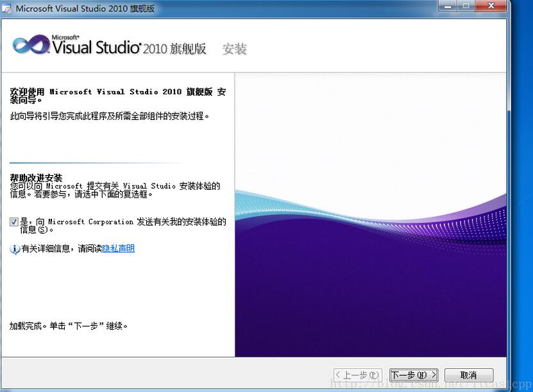This screenshot has height=392, width=533.
Task: Close the setup window with X
Action: (x=491, y=6)
